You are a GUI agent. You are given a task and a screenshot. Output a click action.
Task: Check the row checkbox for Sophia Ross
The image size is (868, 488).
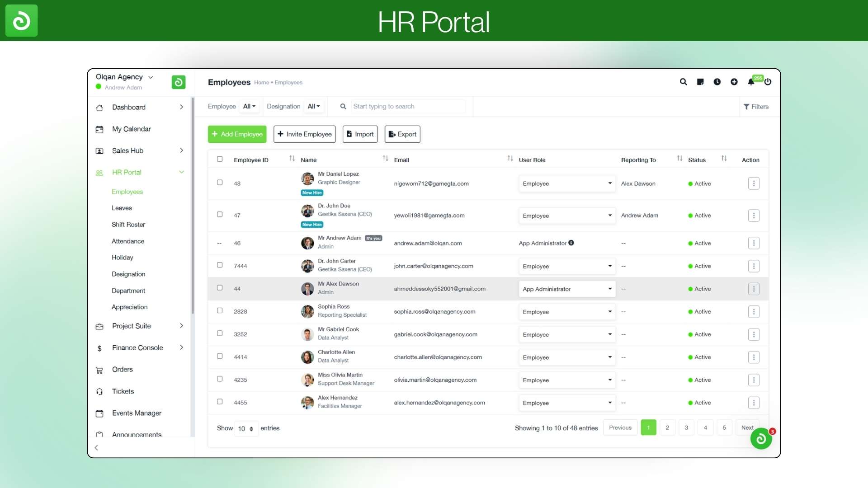(220, 310)
